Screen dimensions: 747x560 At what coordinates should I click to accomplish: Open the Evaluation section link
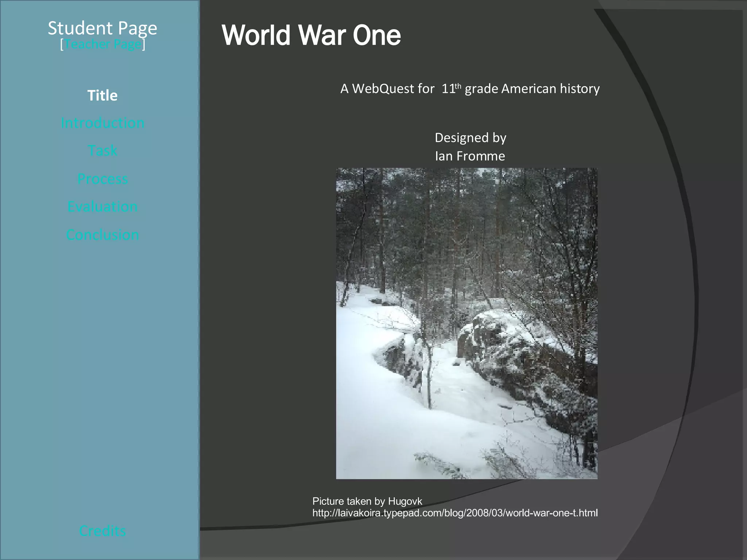pos(102,207)
